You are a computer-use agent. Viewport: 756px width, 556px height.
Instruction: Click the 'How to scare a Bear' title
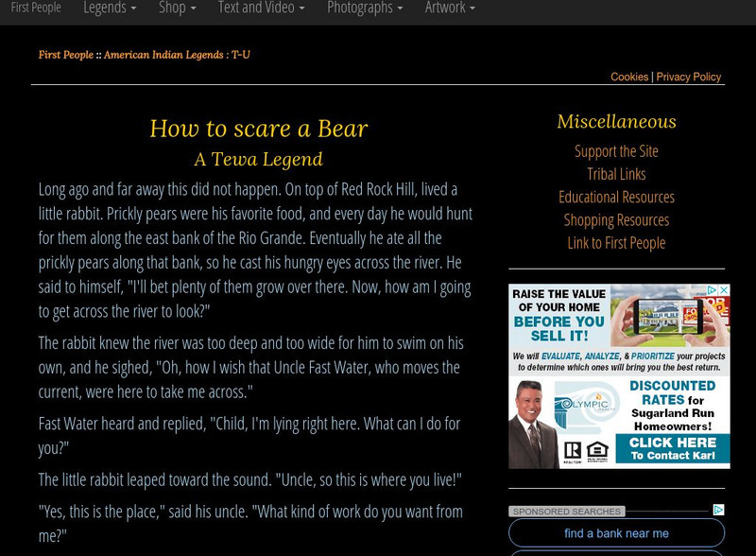258,129
